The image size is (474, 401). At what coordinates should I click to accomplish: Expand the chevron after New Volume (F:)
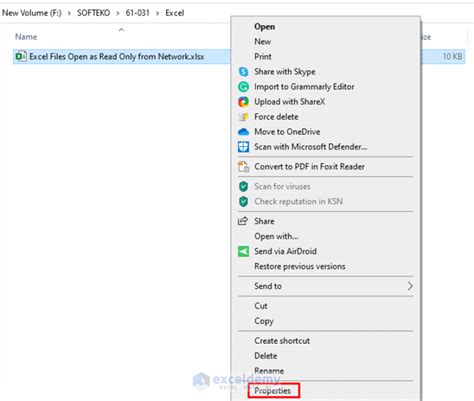(x=69, y=13)
